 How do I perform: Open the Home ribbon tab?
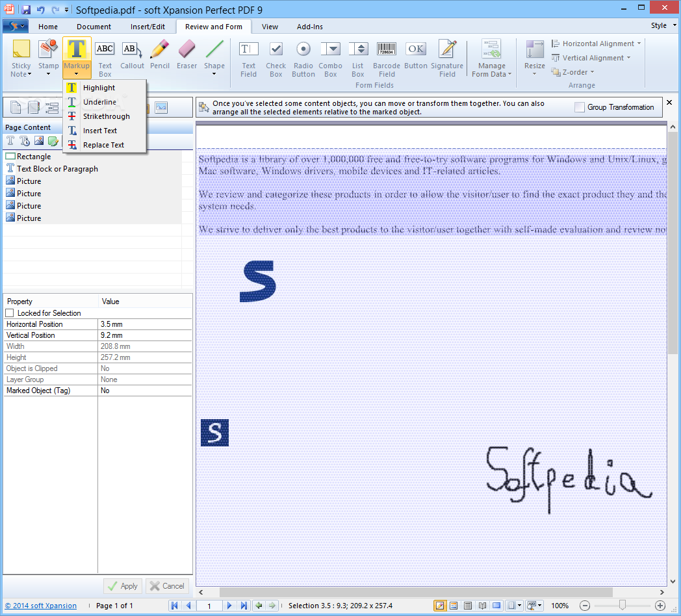pos(48,27)
